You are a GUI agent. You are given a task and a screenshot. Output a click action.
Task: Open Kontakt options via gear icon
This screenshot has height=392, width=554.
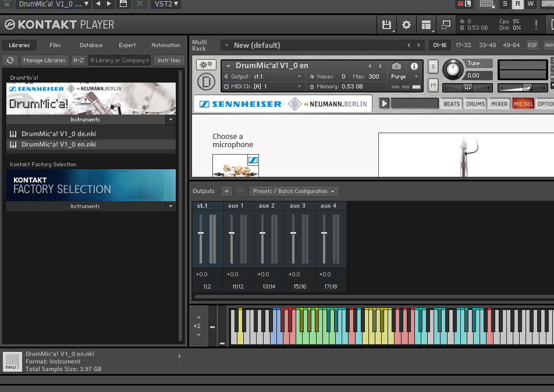pyautogui.click(x=406, y=24)
